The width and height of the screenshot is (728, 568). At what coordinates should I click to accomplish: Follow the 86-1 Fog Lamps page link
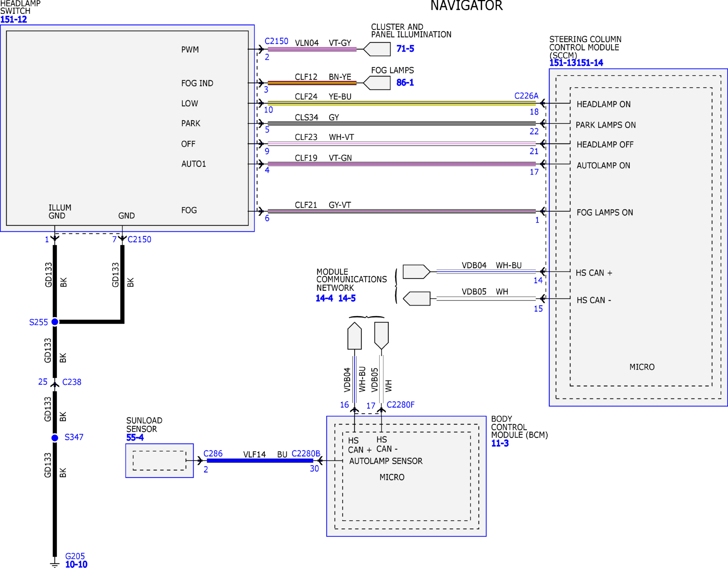point(405,83)
